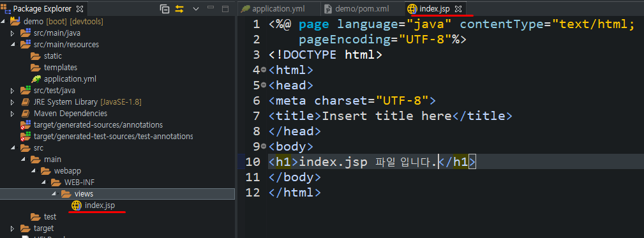Select the Maven Dependencies entry
The height and width of the screenshot is (238, 644).
(x=71, y=113)
